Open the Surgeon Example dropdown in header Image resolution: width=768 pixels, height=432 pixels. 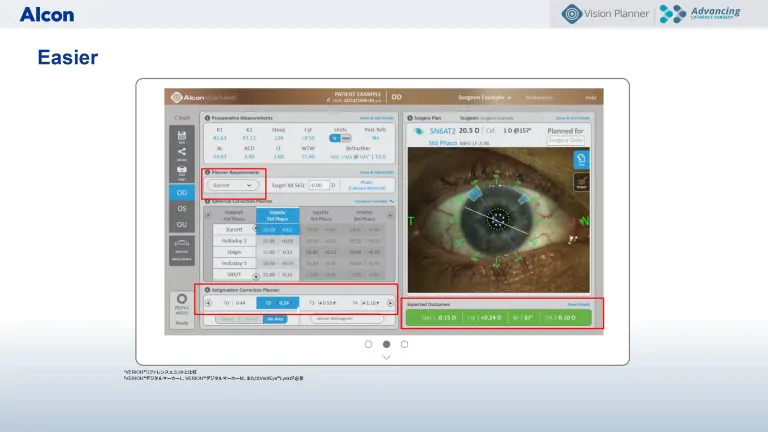[x=484, y=97]
